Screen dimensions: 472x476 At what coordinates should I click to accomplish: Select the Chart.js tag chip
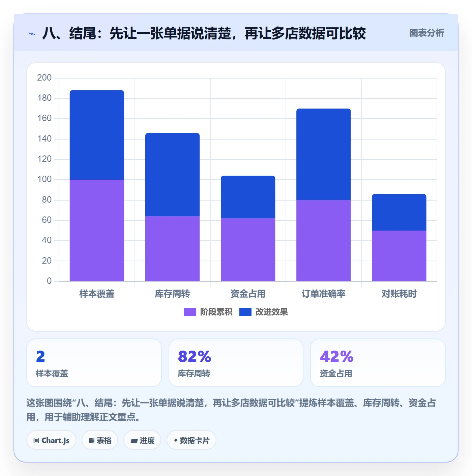[51, 440]
